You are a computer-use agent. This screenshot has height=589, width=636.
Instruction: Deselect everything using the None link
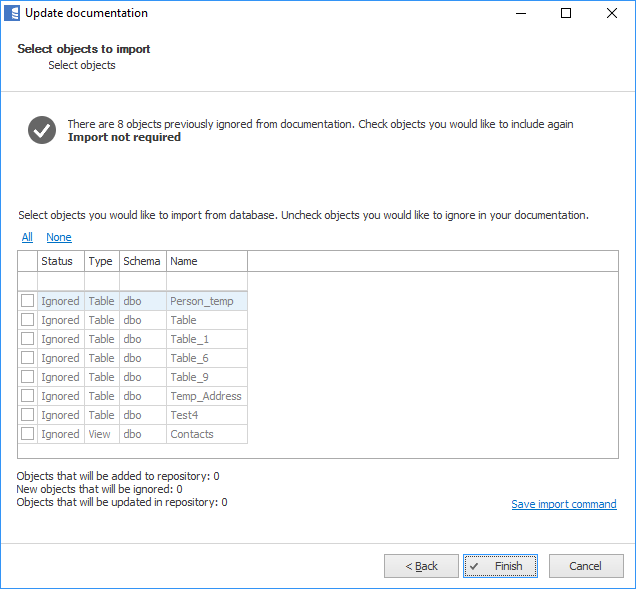point(59,237)
